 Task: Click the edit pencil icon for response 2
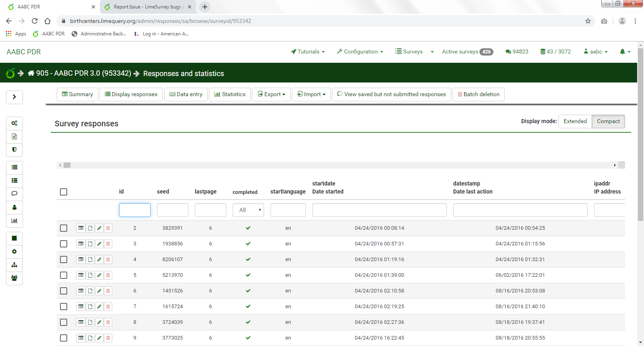pyautogui.click(x=99, y=228)
